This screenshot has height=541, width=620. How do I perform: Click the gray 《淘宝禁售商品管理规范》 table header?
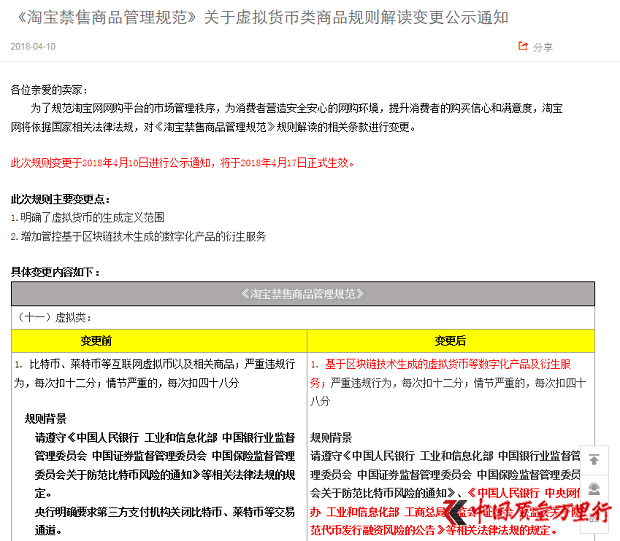click(303, 294)
